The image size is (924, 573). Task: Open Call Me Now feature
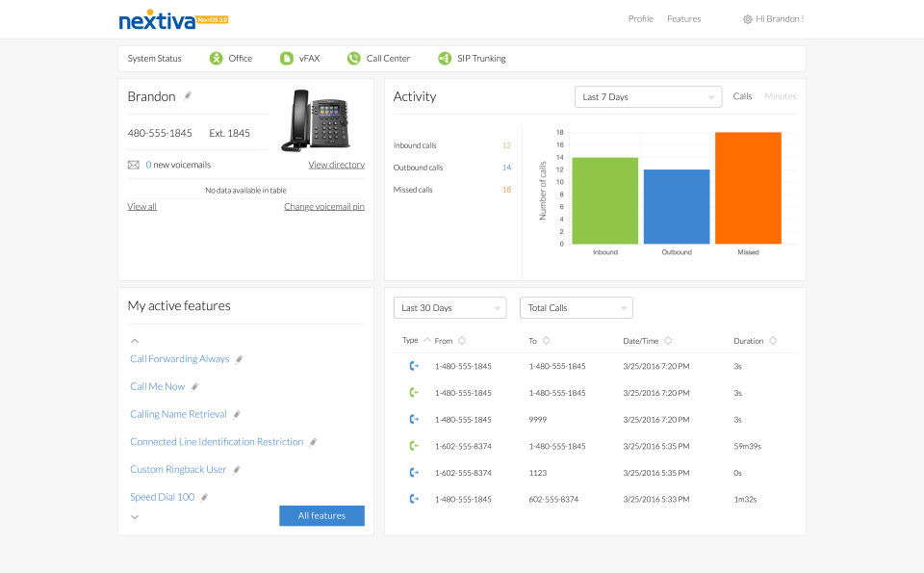pyautogui.click(x=157, y=387)
